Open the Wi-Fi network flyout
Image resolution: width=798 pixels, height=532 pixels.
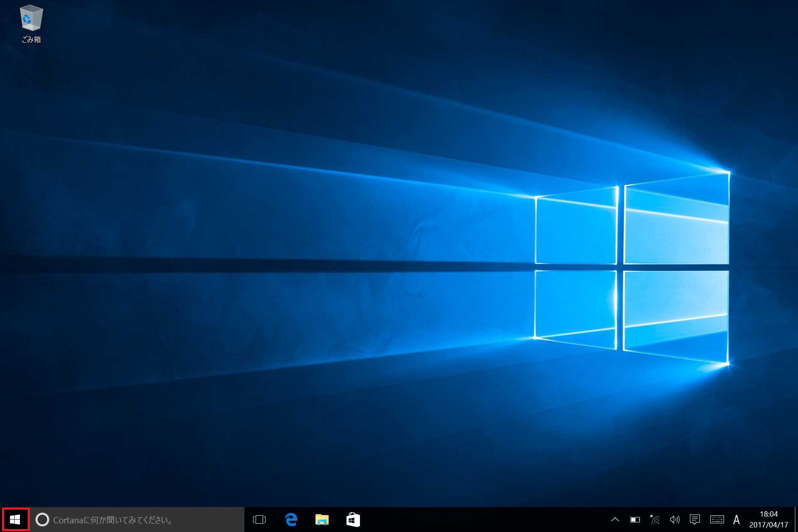pyautogui.click(x=655, y=520)
